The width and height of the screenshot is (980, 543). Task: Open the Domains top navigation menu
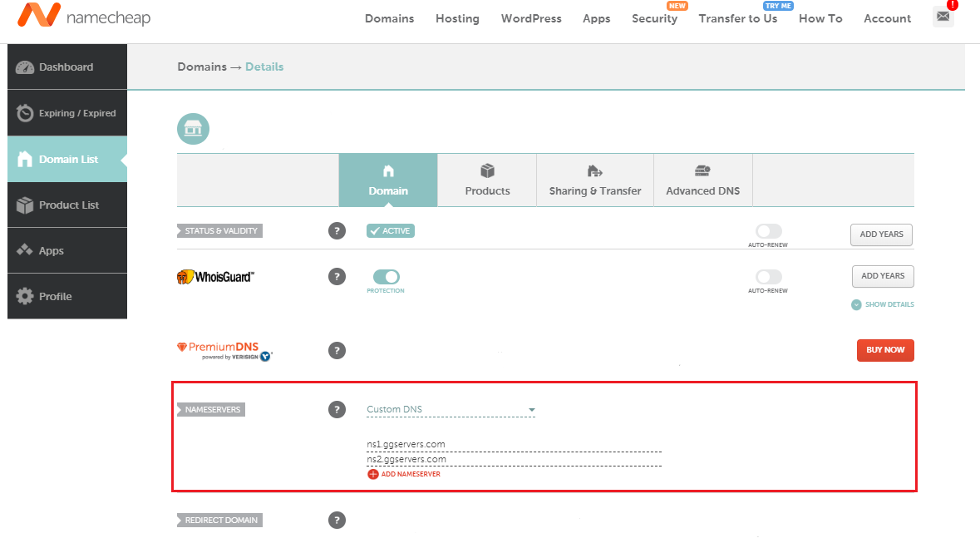(389, 18)
